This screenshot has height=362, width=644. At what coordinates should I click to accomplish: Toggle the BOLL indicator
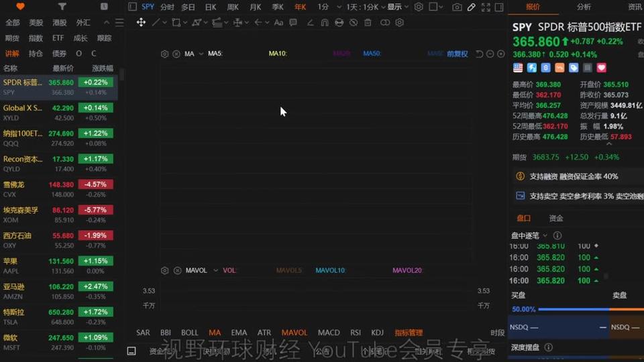click(x=189, y=333)
